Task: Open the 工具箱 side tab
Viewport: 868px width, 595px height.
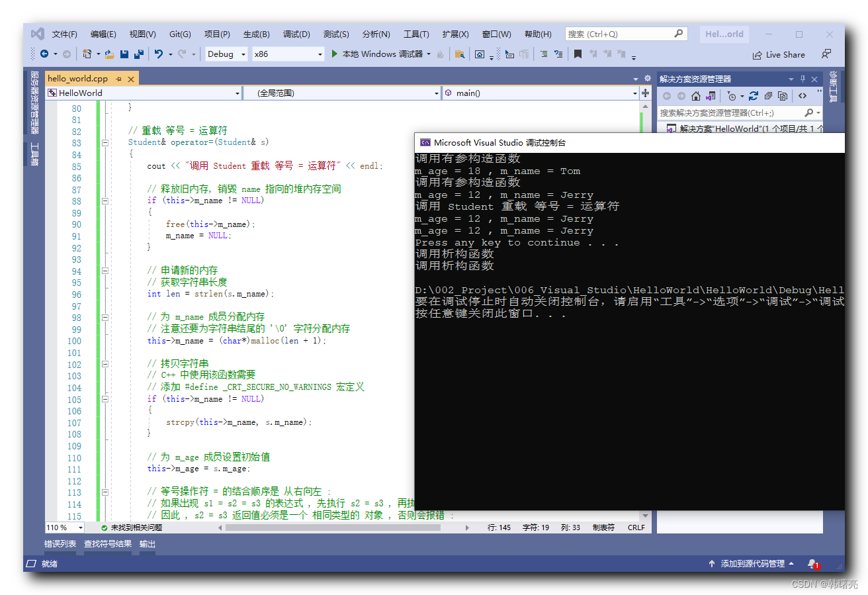Action: click(x=35, y=154)
